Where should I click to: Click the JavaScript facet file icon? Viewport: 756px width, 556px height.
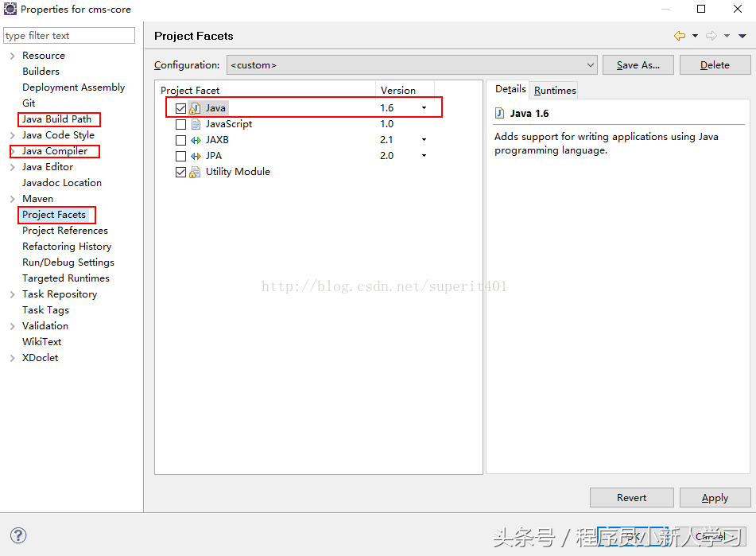click(196, 124)
